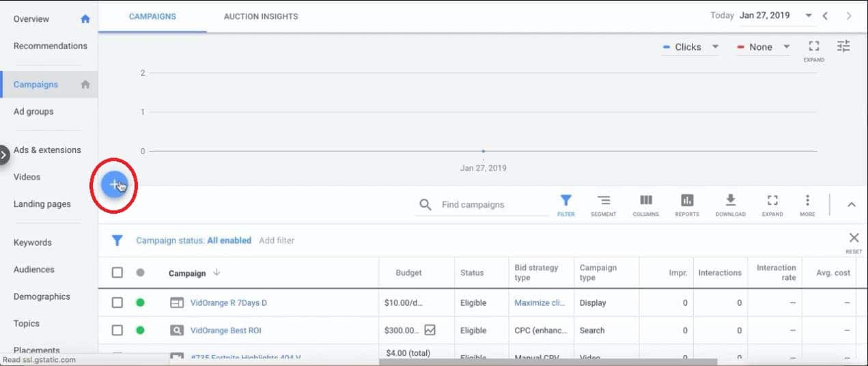Open the Clicks metric dropdown
Screen dimensions: 868x366
pyautogui.click(x=690, y=47)
